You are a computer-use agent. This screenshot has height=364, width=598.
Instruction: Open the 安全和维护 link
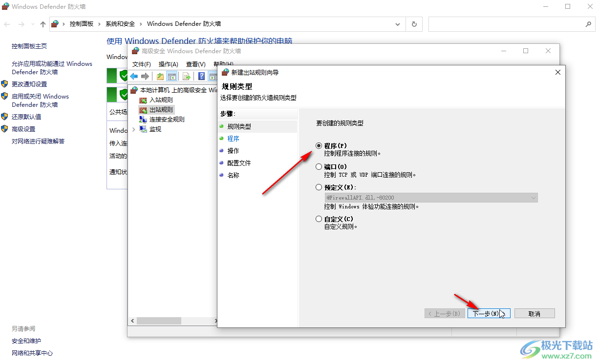click(x=26, y=341)
